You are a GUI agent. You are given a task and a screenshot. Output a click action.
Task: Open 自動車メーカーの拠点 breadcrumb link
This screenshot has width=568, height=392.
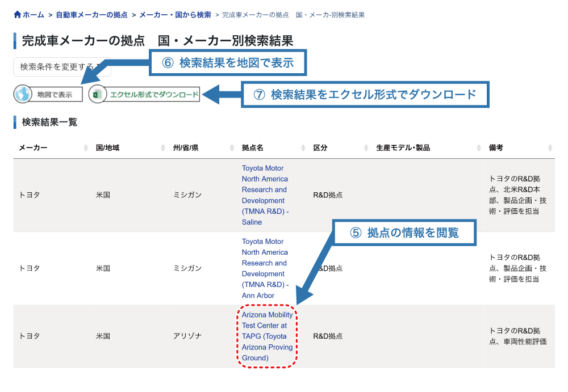click(x=91, y=15)
